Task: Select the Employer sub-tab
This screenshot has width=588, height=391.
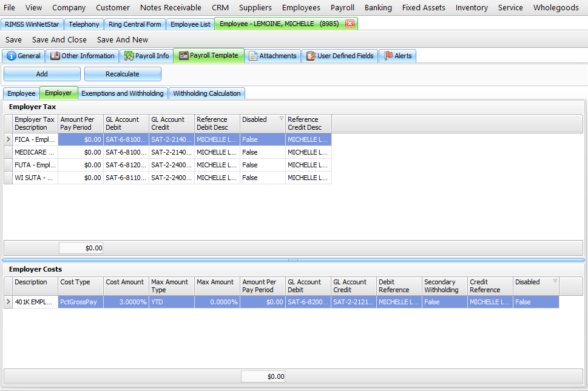Action: (x=58, y=93)
